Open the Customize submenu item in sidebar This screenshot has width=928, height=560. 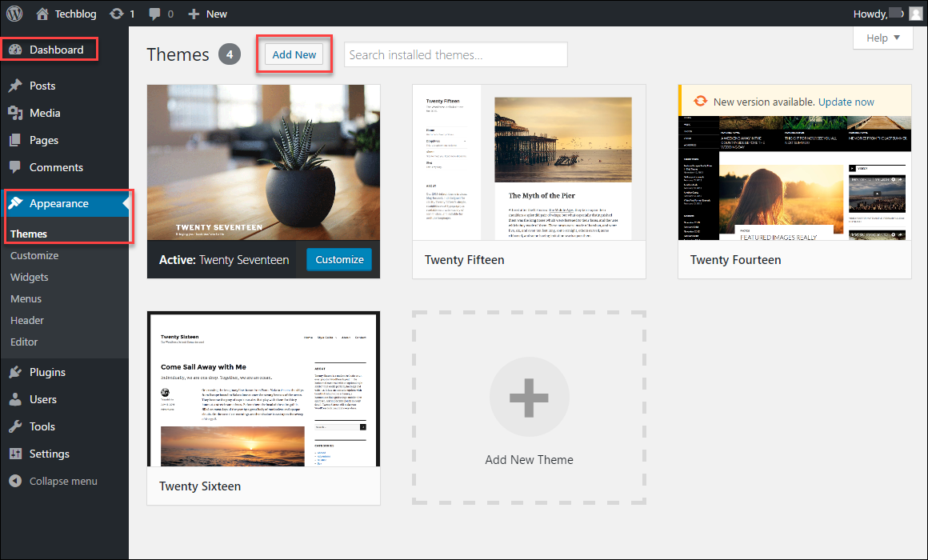(34, 256)
